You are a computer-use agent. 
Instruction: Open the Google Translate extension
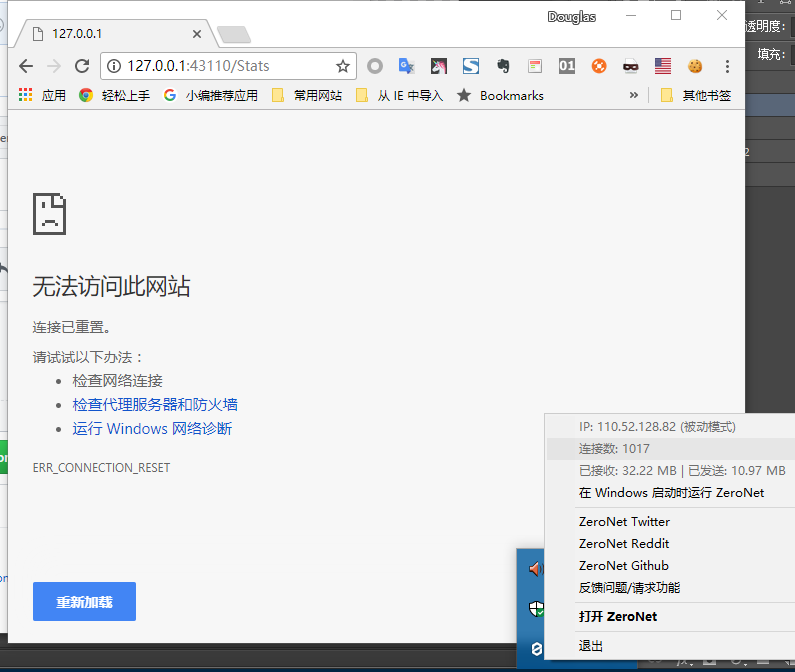click(406, 66)
